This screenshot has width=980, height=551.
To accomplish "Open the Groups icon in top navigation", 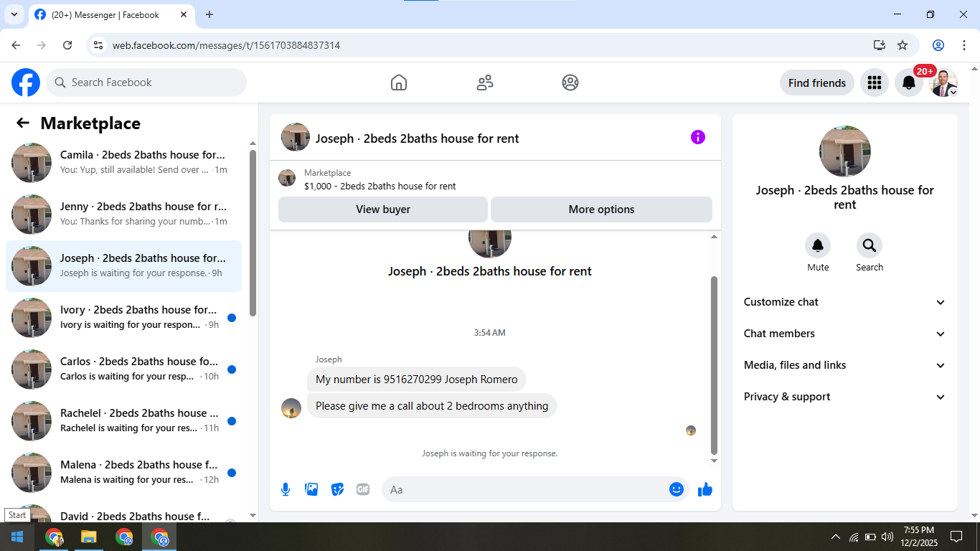I will (x=570, y=83).
